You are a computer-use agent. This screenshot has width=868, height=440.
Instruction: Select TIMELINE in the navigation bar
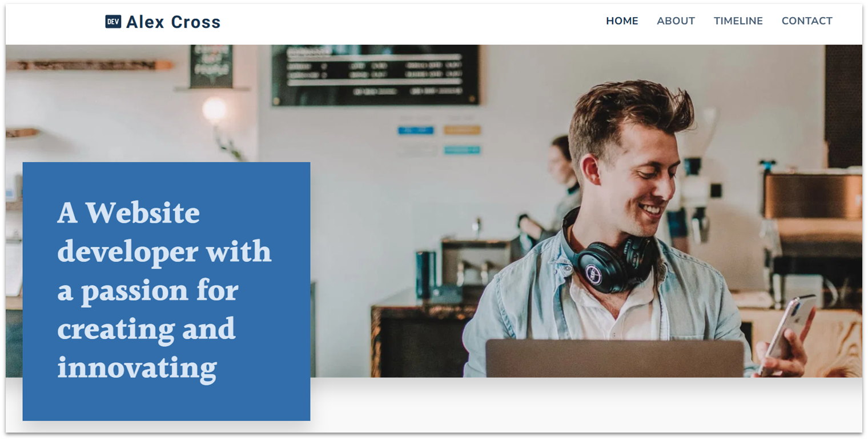[738, 21]
